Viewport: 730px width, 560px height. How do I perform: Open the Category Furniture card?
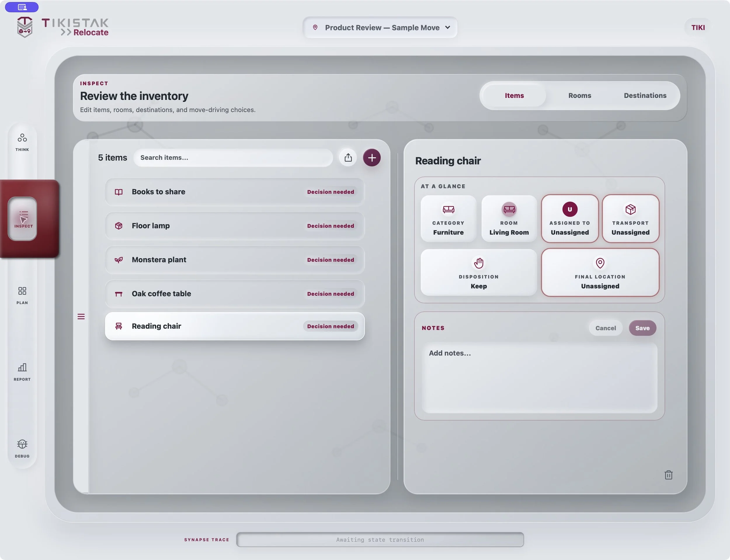pos(448,219)
